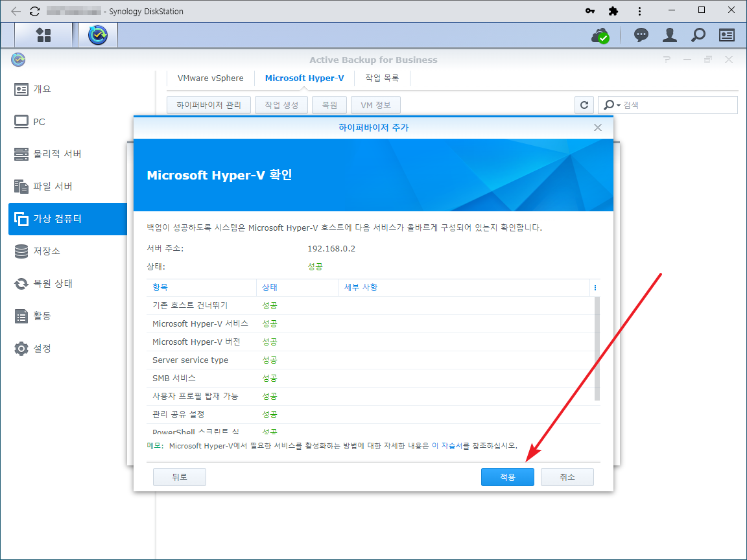747x560 pixels.
Task: Click the 취소 cancel button
Action: tap(567, 476)
